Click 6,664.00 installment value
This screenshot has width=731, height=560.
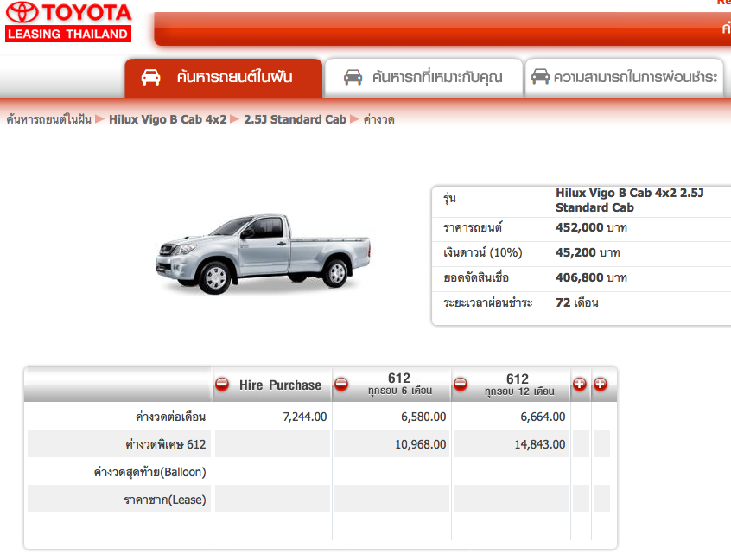pos(543,417)
